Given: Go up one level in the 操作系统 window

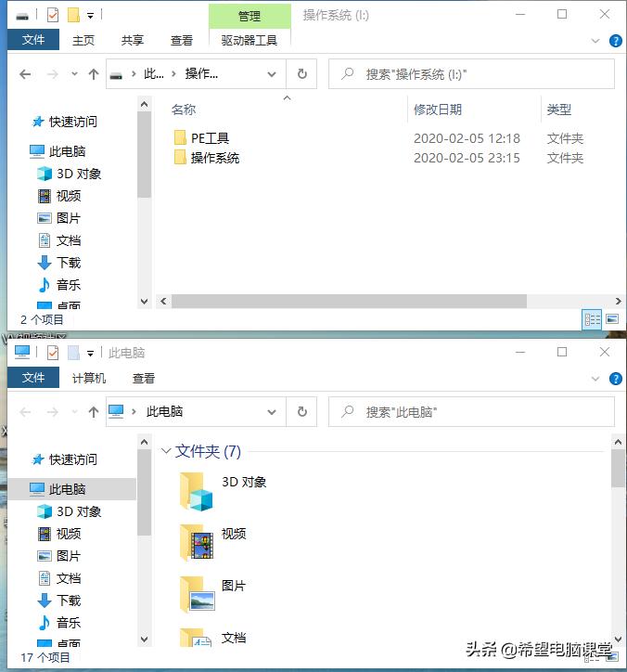Looking at the screenshot, I should pos(94,74).
